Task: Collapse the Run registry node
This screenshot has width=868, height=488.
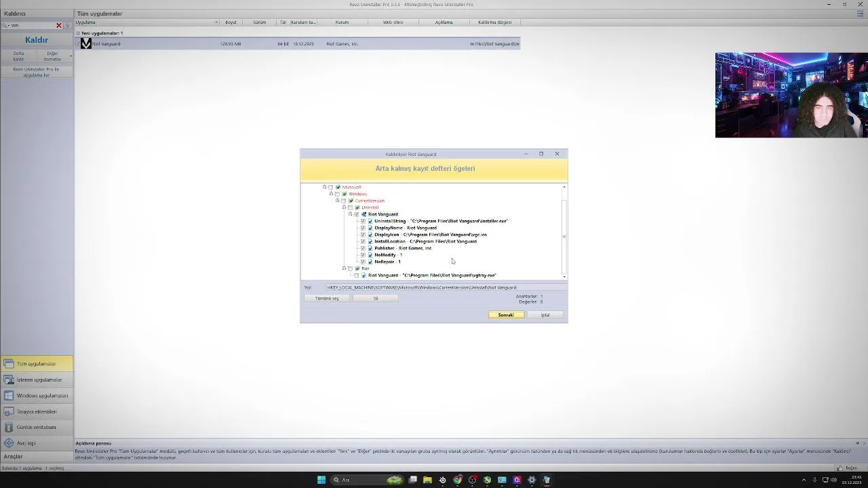Action: coord(344,268)
